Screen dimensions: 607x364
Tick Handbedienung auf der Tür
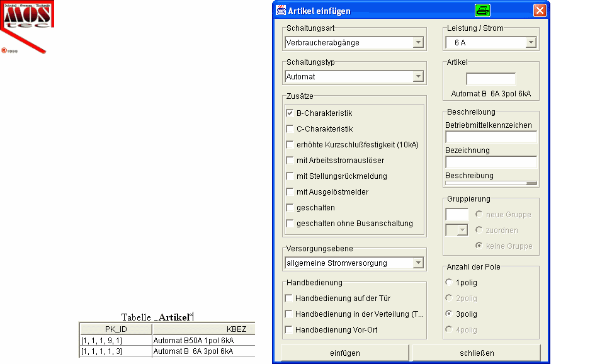click(290, 299)
